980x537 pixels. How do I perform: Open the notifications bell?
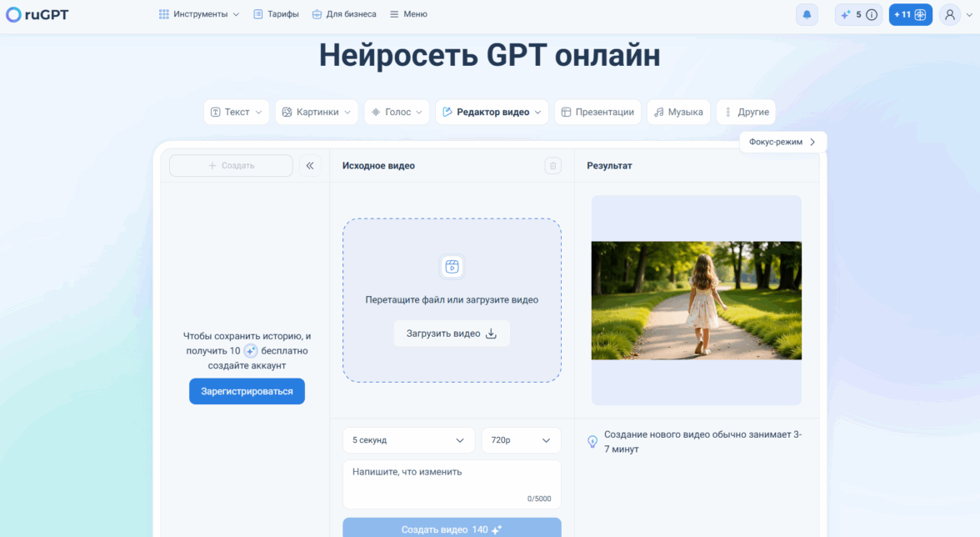(x=807, y=14)
